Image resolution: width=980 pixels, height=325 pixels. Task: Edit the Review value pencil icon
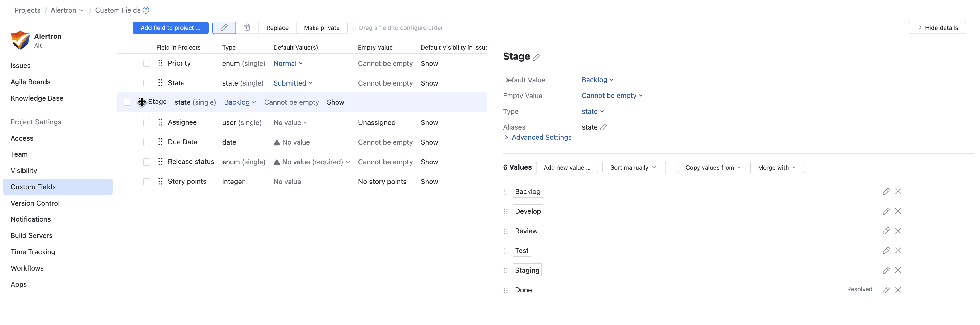click(x=886, y=231)
